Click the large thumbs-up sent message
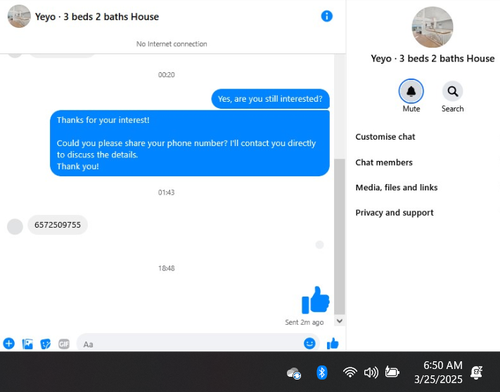This screenshot has width=500, height=392. pyautogui.click(x=315, y=300)
